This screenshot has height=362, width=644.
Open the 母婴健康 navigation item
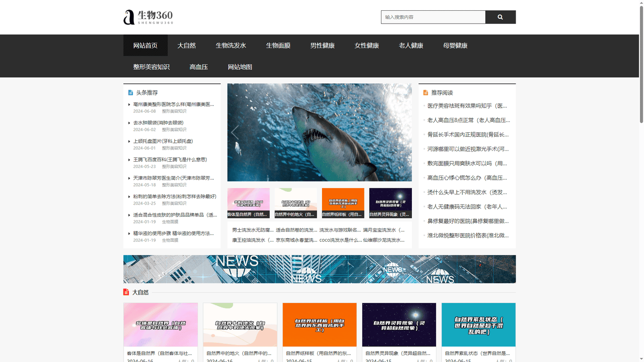[455, 45]
